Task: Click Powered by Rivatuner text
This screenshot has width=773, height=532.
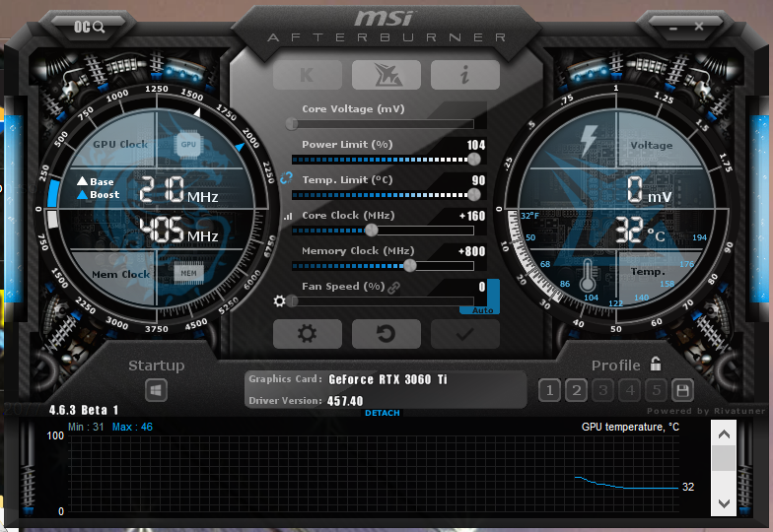Action: pos(706,411)
